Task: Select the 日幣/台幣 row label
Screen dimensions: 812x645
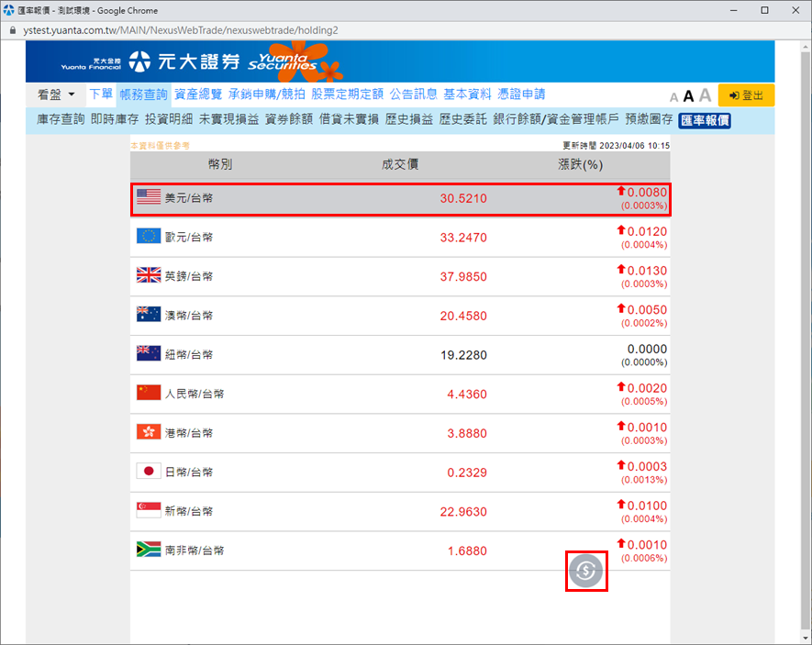Action: click(x=189, y=473)
